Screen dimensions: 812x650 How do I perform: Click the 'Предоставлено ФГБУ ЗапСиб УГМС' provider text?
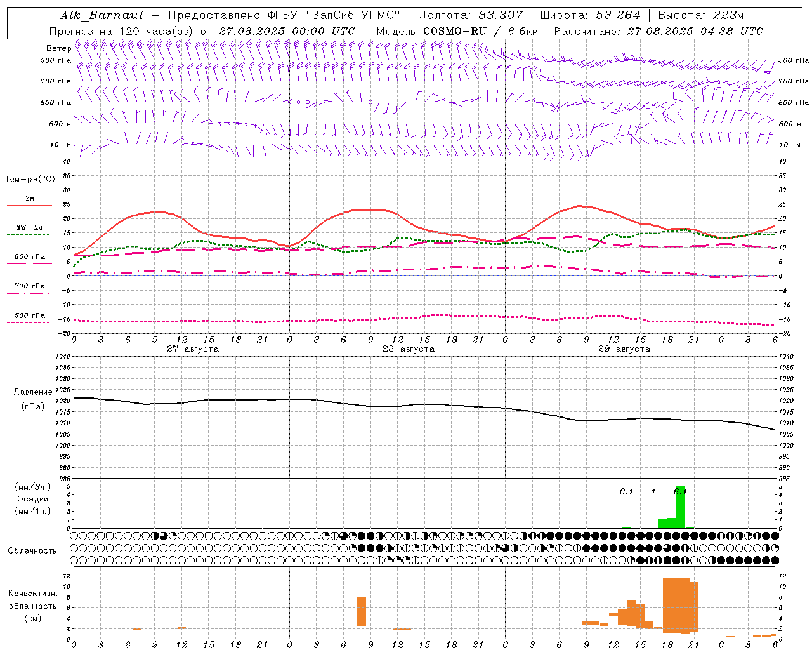pos(285,15)
